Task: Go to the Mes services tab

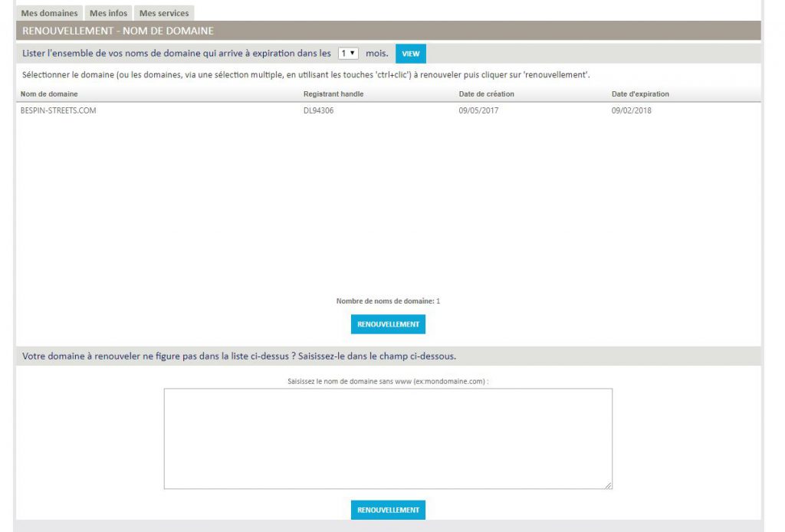Action: [x=164, y=13]
